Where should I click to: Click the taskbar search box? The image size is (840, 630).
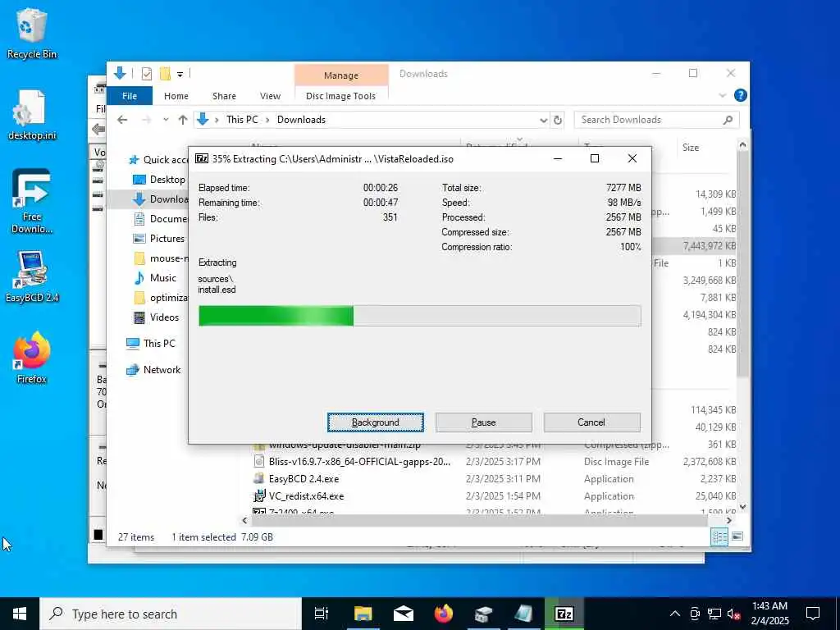(x=171, y=614)
